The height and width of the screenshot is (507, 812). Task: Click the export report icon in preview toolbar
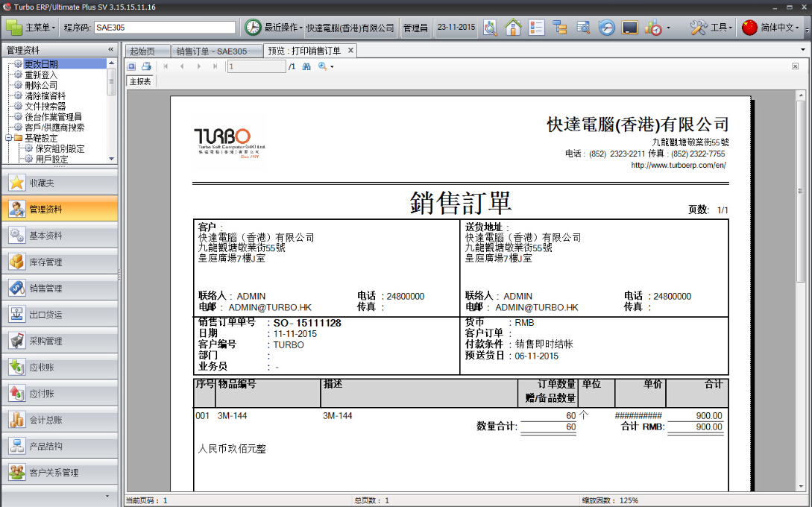pyautogui.click(x=131, y=66)
